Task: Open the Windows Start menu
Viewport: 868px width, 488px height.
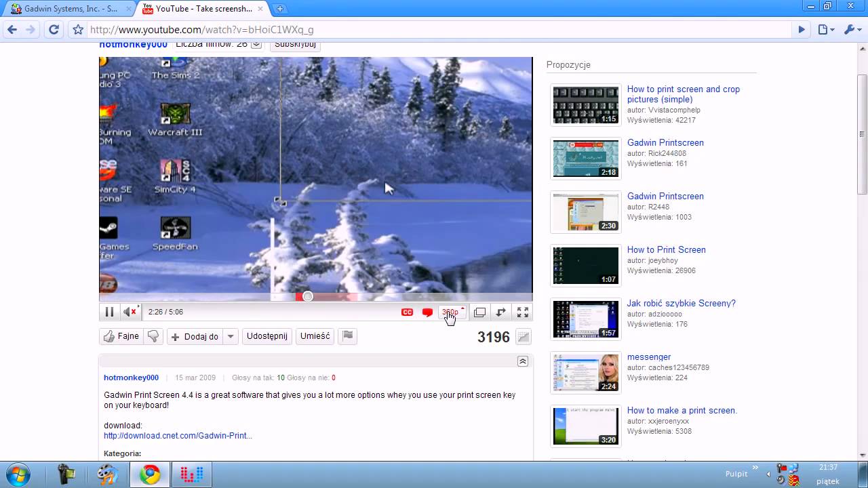Action: pos(18,474)
